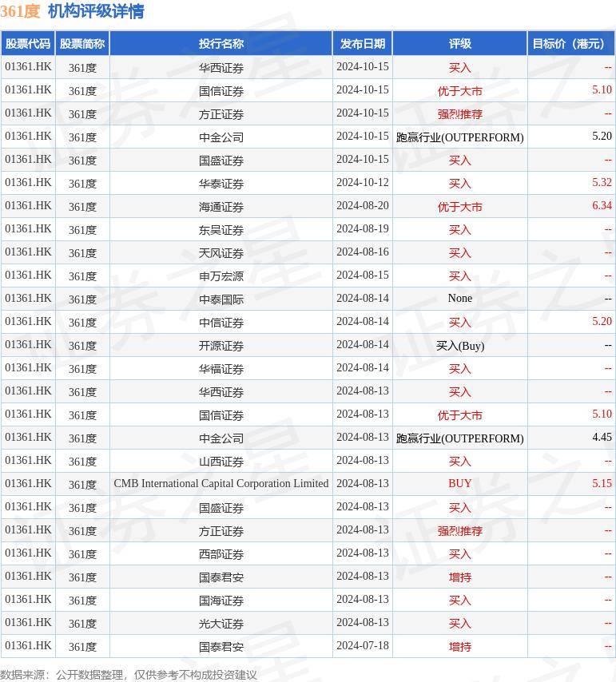Click the date 2024-08-15
616x682 pixels.
click(363, 275)
